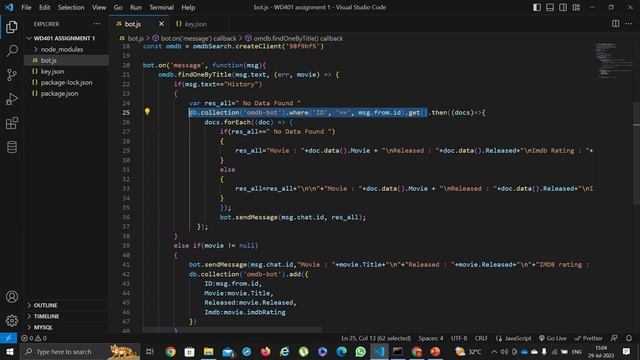
Task: Open File Explorer from the taskbar
Action: (209, 351)
